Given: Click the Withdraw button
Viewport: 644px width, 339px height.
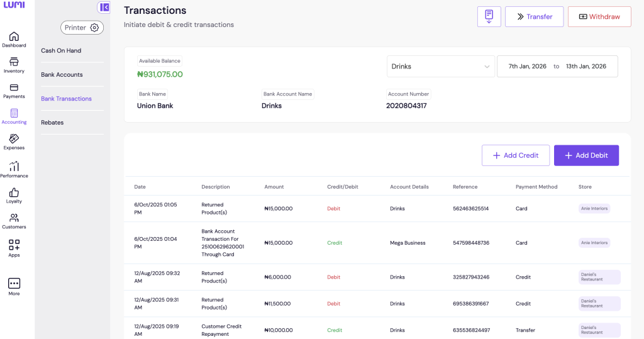Looking at the screenshot, I should [x=599, y=17].
